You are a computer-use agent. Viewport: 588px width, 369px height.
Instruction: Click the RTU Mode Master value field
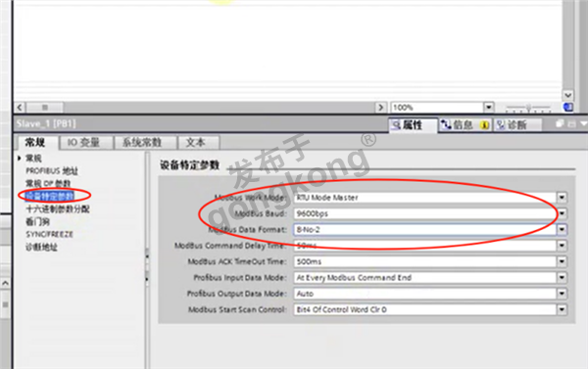pos(425,198)
